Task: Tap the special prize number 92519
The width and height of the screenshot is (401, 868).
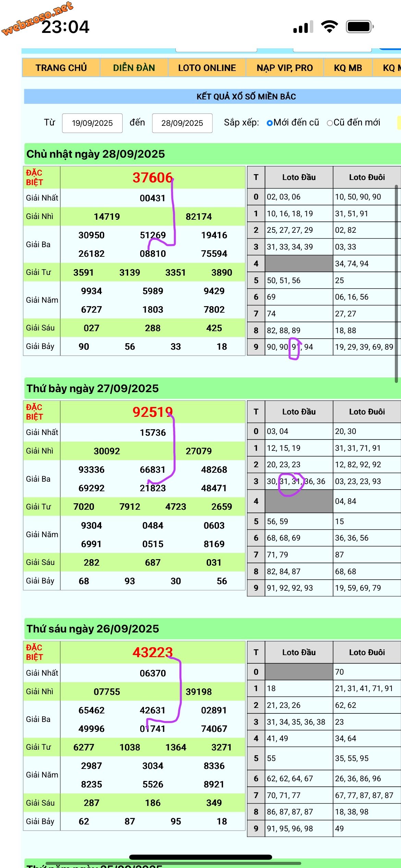Action: coord(153,412)
